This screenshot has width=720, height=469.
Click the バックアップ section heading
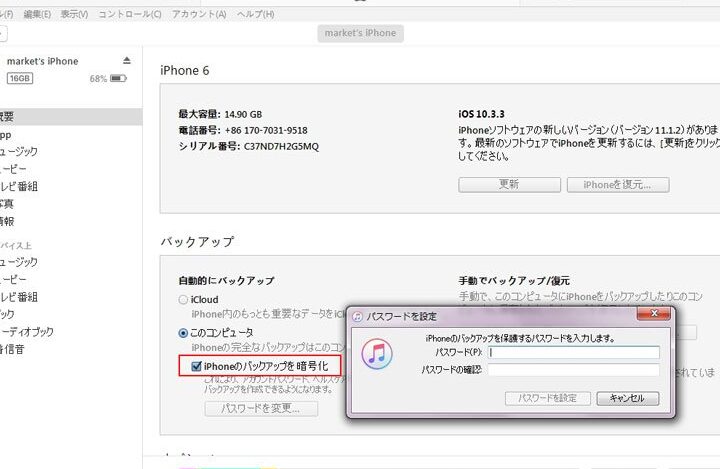[x=197, y=242]
